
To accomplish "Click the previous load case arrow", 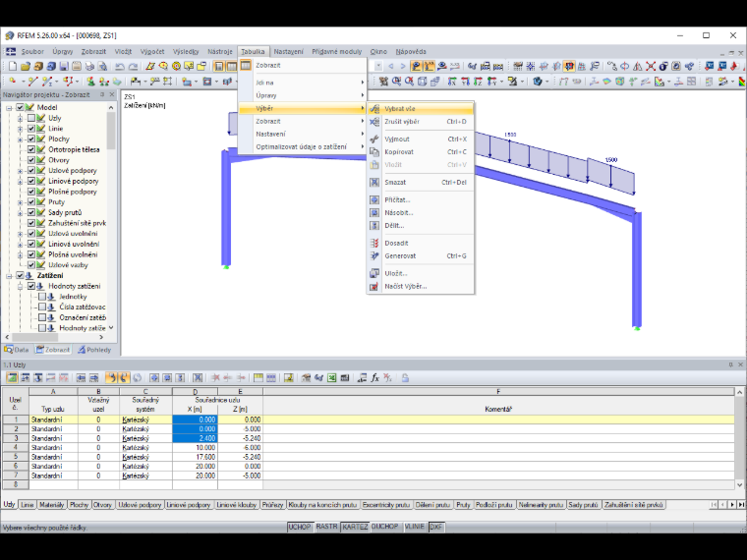I will pyautogui.click(x=391, y=66).
